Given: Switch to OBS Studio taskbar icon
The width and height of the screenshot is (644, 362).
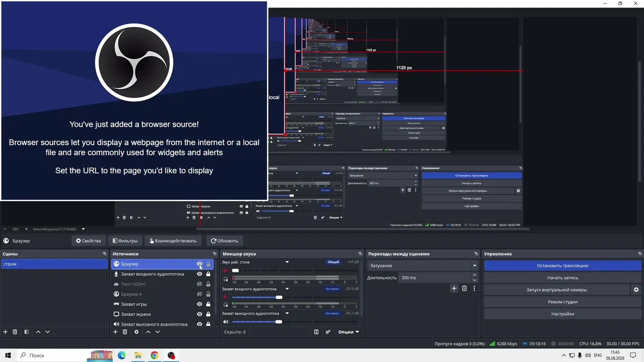Looking at the screenshot, I should [x=171, y=355].
